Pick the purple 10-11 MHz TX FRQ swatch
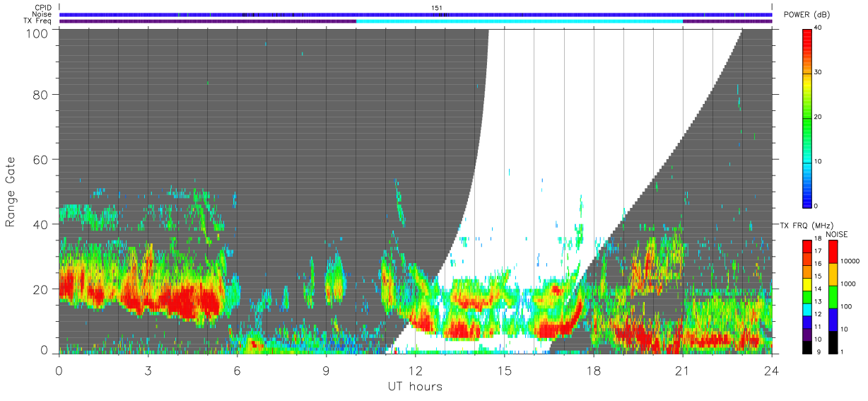 click(x=807, y=334)
